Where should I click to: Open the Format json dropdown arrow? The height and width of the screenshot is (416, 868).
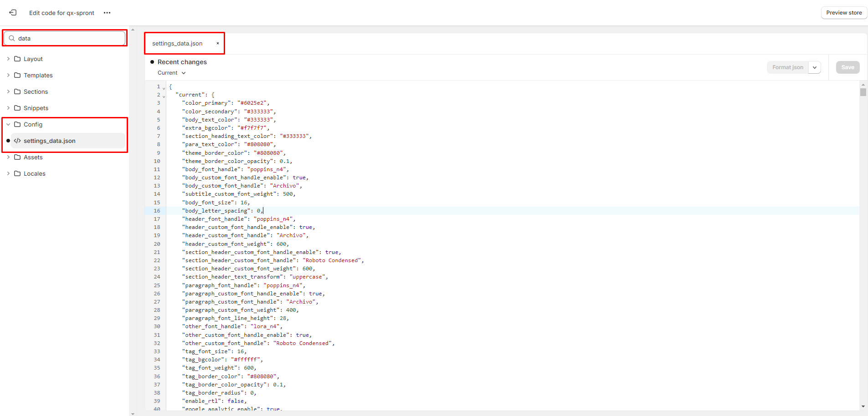[815, 67]
